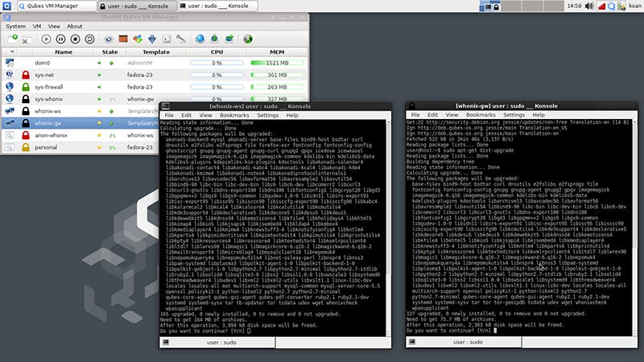This screenshot has width=644, height=362.
Task: Pause the selected VM
Action: pyautogui.click(x=61, y=39)
